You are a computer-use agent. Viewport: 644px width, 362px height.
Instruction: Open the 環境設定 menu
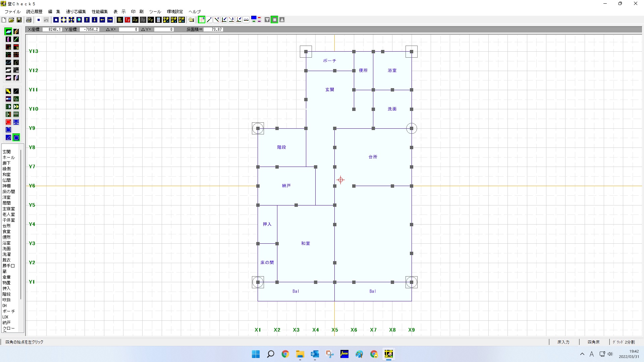[x=175, y=11]
